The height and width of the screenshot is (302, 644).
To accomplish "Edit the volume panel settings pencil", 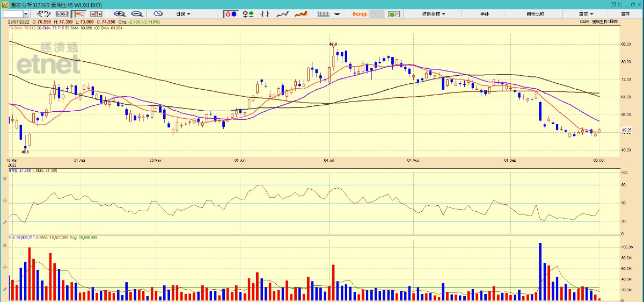I will (x=5, y=289).
